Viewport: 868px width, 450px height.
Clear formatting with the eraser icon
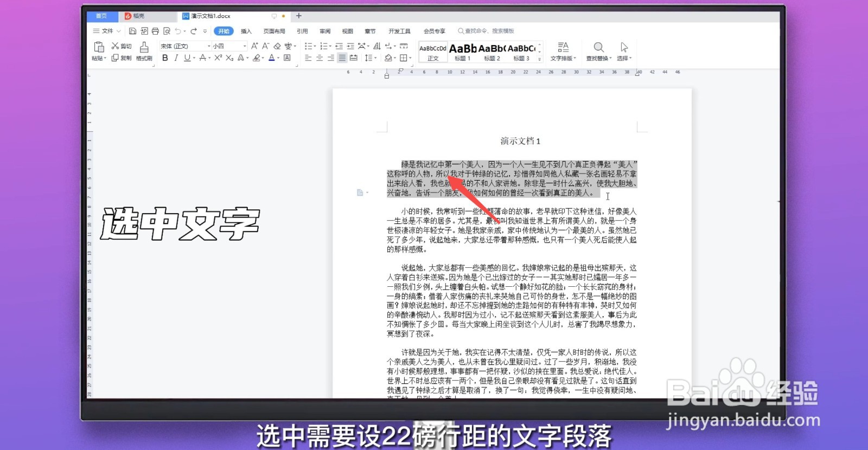pos(277,46)
